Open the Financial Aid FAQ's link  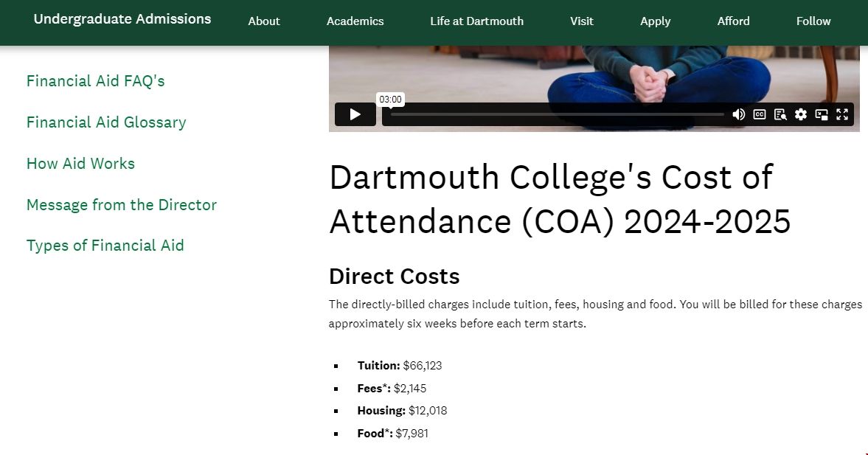tap(95, 81)
